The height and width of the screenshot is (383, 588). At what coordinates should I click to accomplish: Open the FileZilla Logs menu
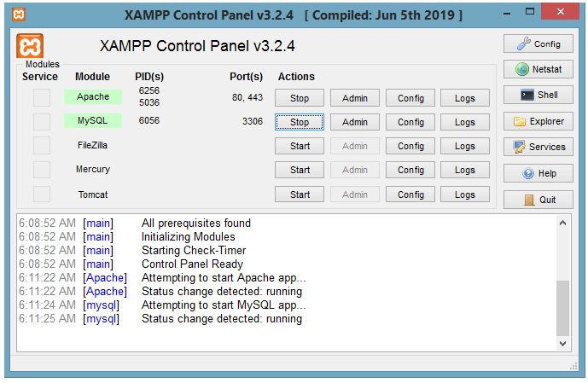click(465, 146)
